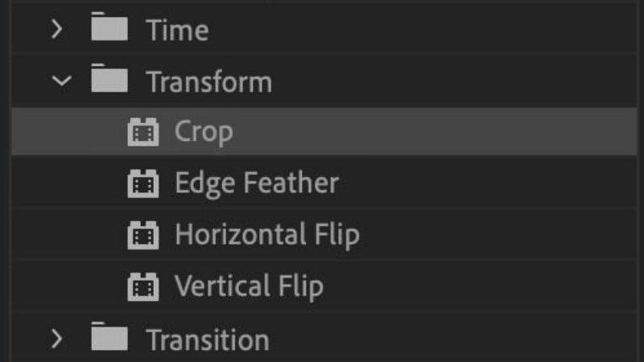
Task: Pick the Vertical Flip effect label
Action: tap(250, 286)
